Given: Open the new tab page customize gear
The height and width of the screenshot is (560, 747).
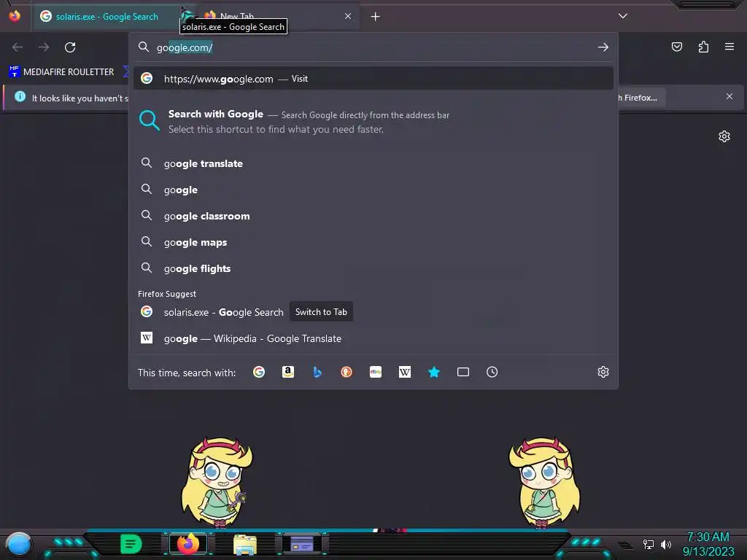Looking at the screenshot, I should coord(724,136).
